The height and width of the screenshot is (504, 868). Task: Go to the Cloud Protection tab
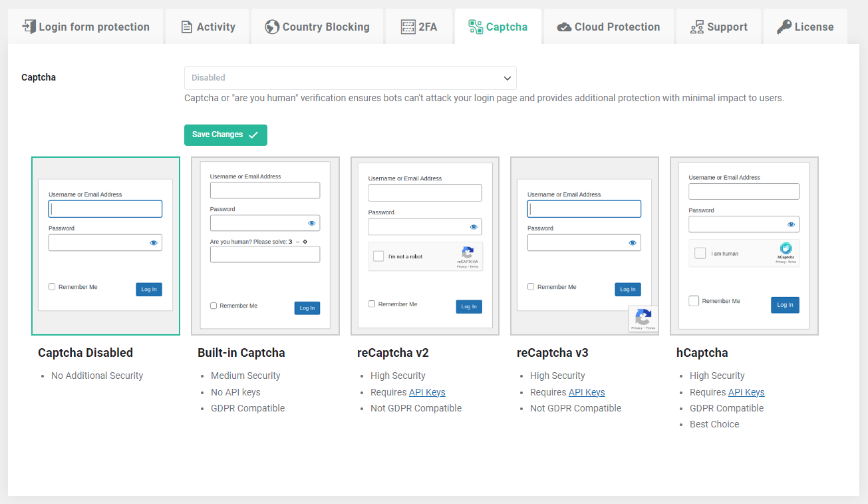[609, 27]
